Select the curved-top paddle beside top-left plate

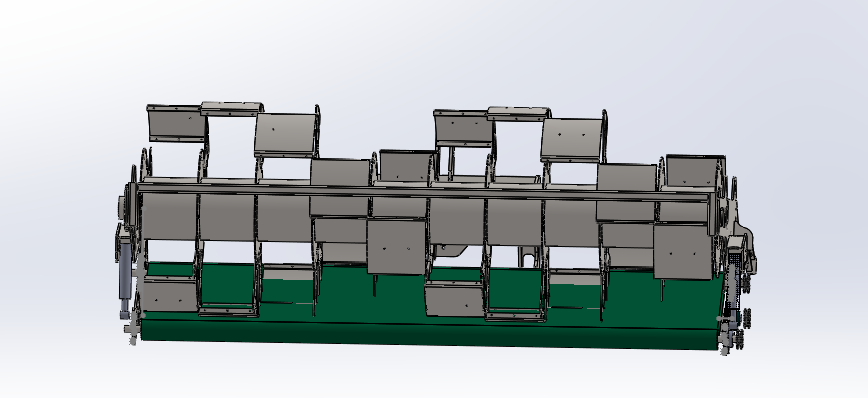(x=232, y=108)
